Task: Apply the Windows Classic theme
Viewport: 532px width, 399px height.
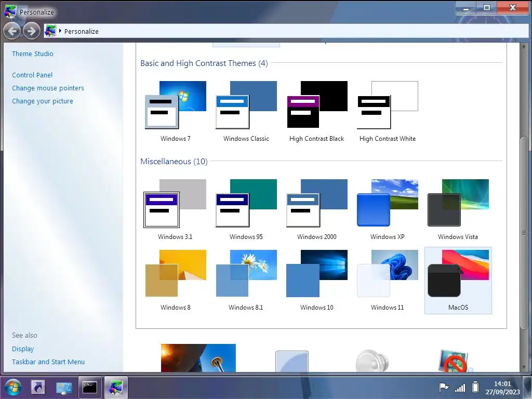Action: point(246,111)
